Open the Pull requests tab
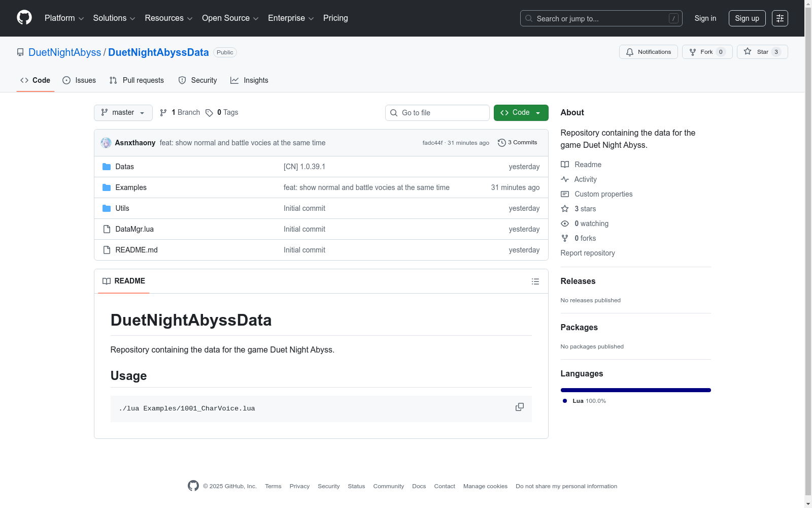The width and height of the screenshot is (812, 508). tap(137, 80)
